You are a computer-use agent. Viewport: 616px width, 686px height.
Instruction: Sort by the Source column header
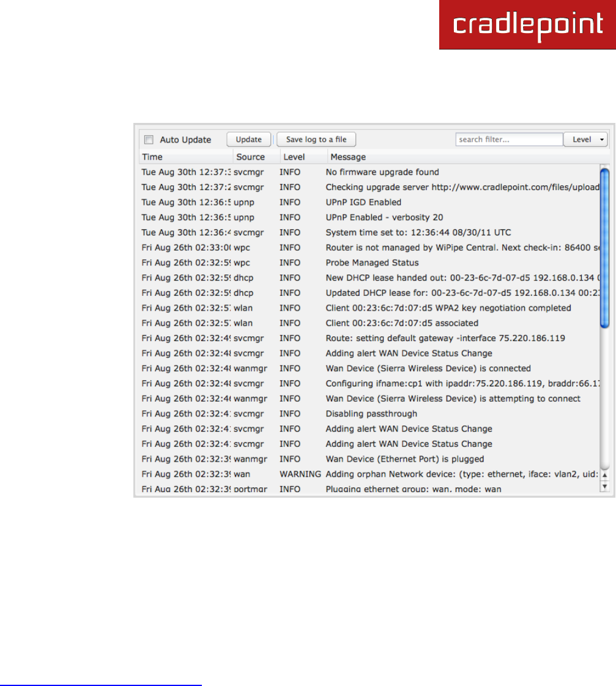[x=256, y=157]
